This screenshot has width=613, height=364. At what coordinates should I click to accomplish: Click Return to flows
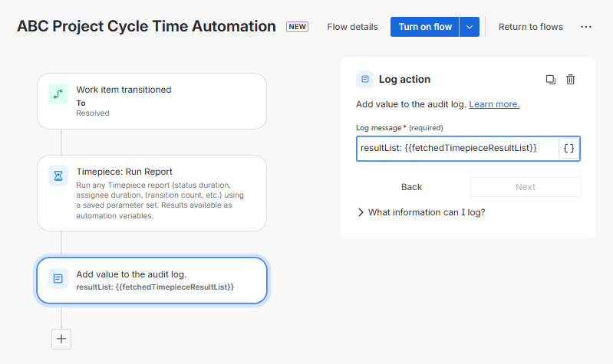(530, 27)
